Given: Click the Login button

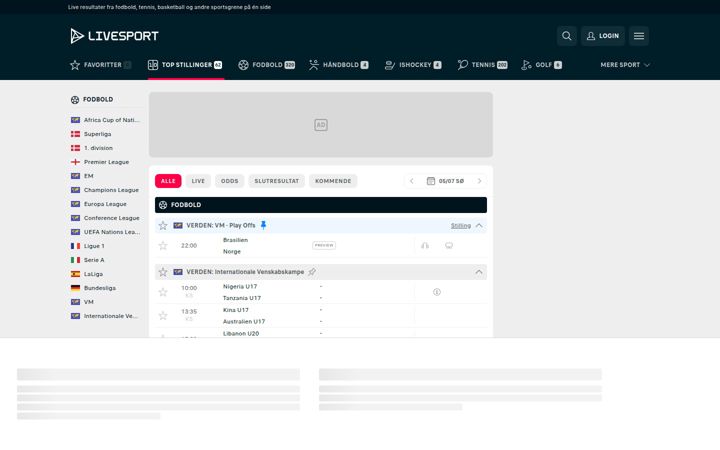Looking at the screenshot, I should (x=603, y=36).
